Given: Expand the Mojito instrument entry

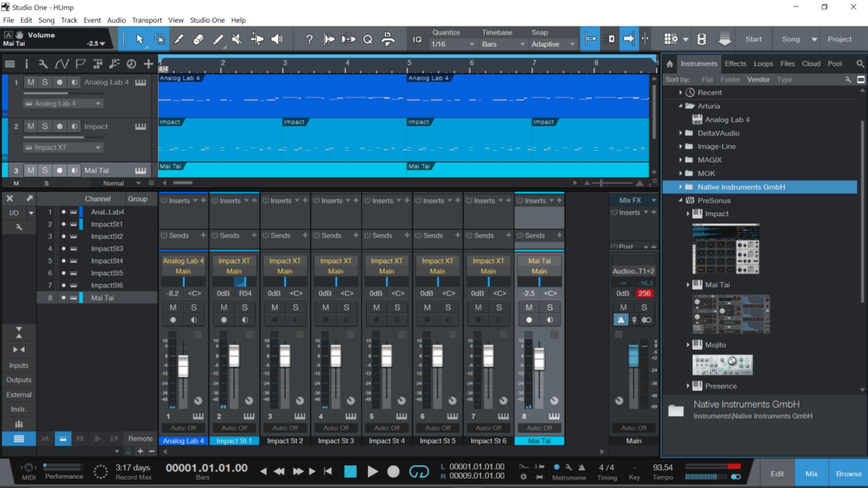Looking at the screenshot, I should (688, 345).
